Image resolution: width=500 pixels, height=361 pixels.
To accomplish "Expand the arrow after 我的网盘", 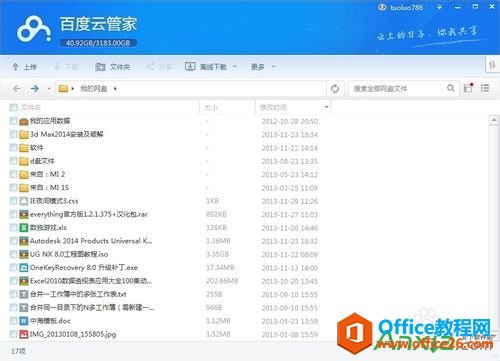I will tap(115, 89).
